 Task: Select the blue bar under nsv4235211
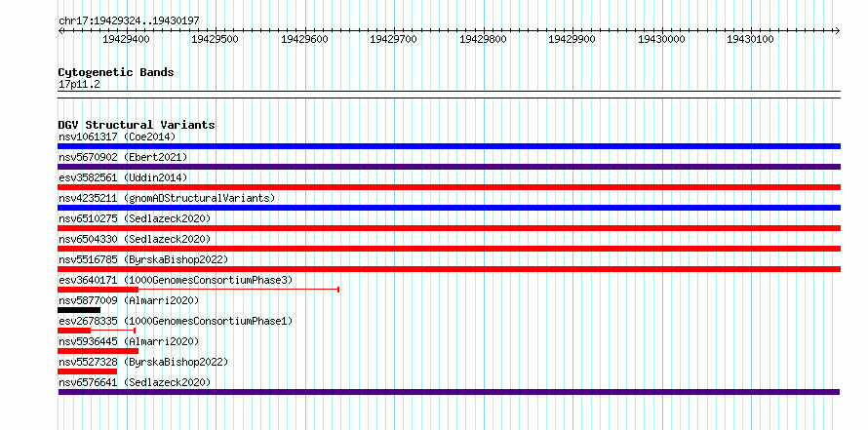(449, 208)
